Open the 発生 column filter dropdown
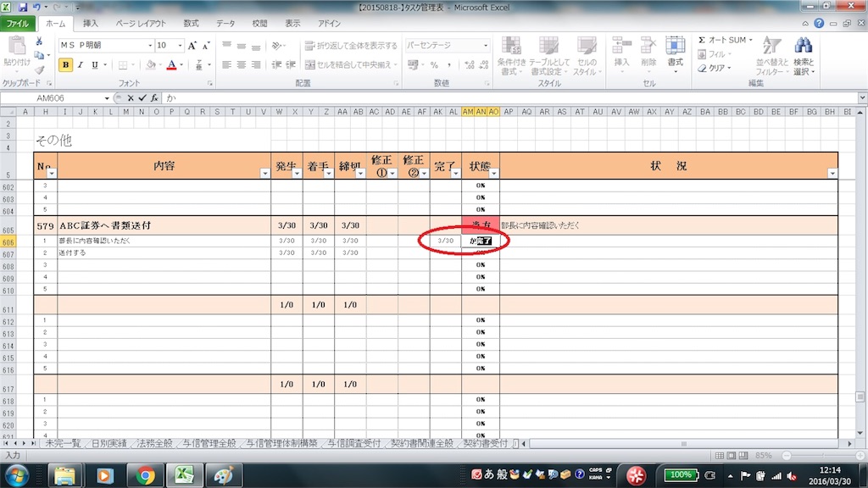Image resolution: width=868 pixels, height=488 pixels. (297, 173)
